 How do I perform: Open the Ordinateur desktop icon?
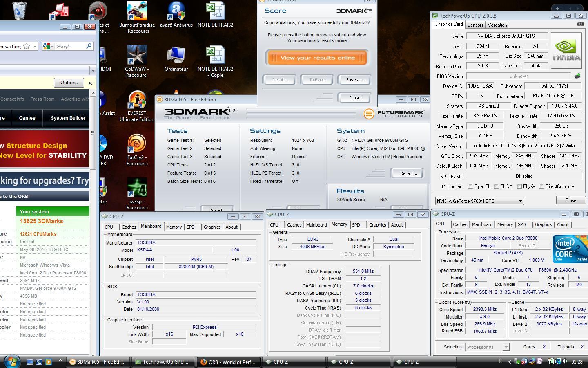click(176, 55)
